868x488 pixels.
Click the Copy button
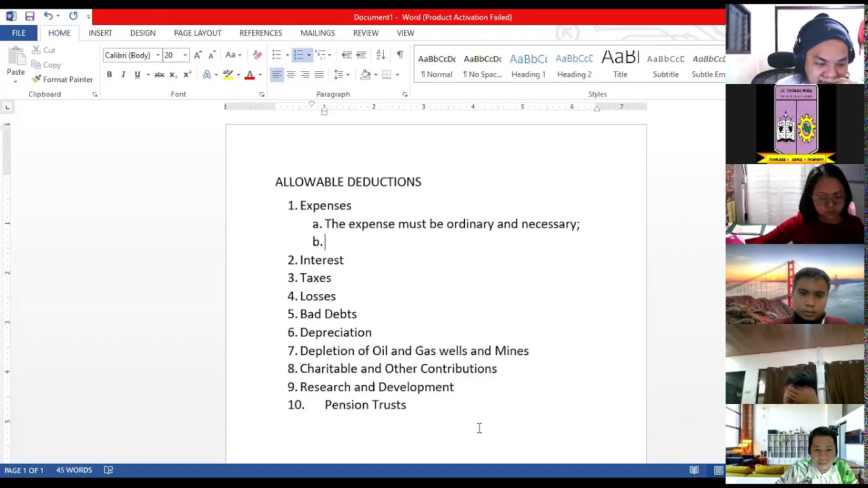point(46,65)
